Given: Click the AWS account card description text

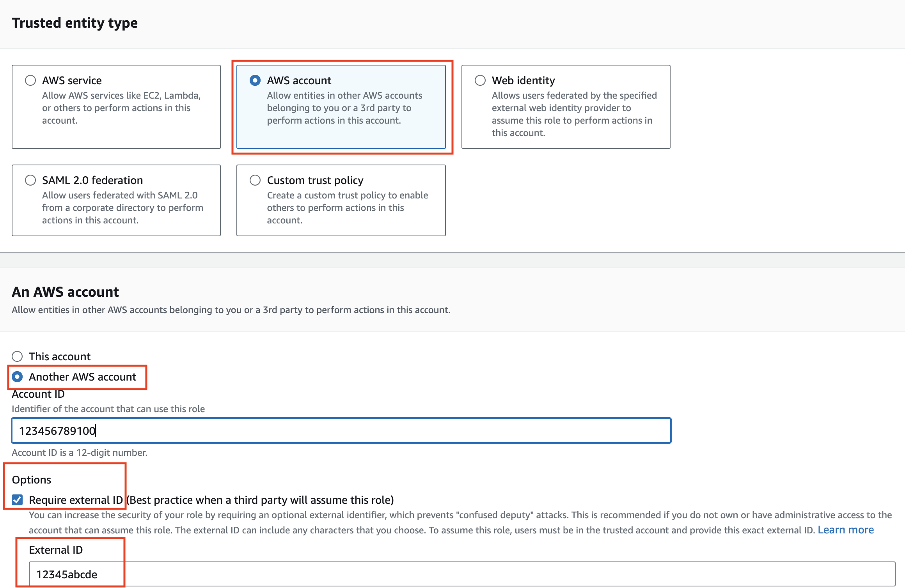Looking at the screenshot, I should point(344,108).
